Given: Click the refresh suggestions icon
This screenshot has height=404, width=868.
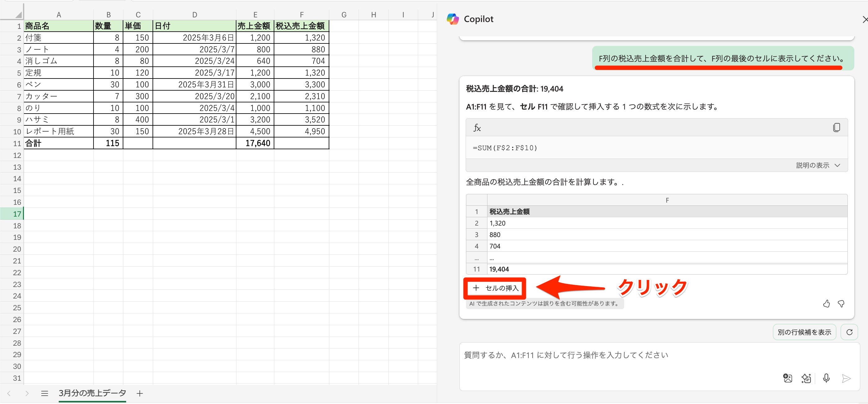Looking at the screenshot, I should 849,332.
